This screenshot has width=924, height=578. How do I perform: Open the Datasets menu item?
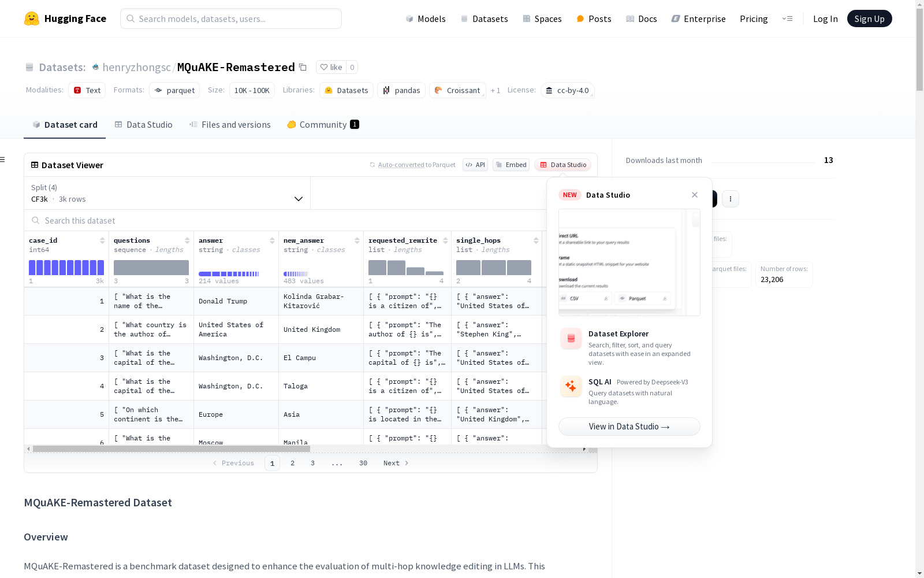click(484, 18)
